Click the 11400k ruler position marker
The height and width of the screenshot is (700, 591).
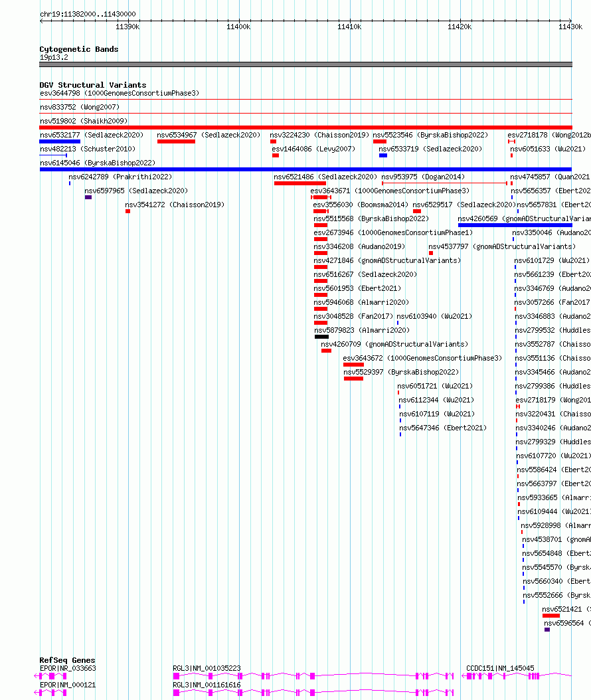click(x=238, y=27)
